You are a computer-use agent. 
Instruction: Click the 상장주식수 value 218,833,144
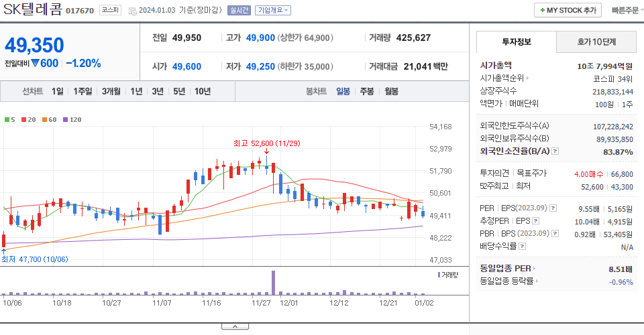pyautogui.click(x=612, y=92)
